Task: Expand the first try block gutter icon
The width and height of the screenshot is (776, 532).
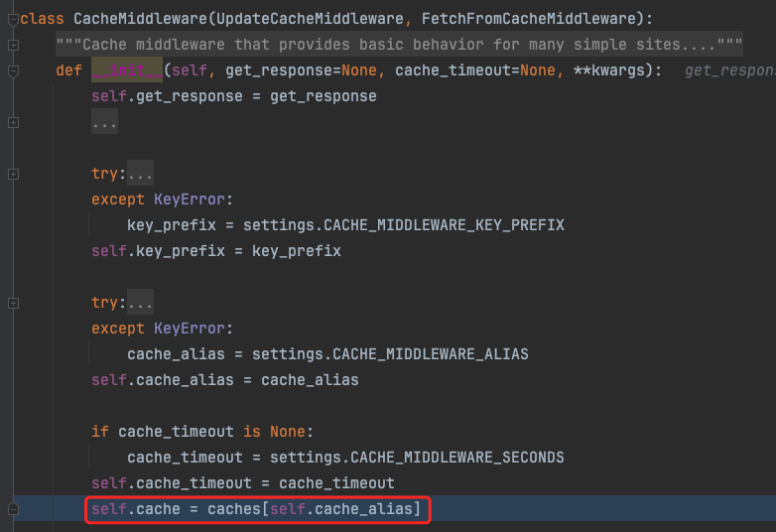Action: click(x=13, y=174)
